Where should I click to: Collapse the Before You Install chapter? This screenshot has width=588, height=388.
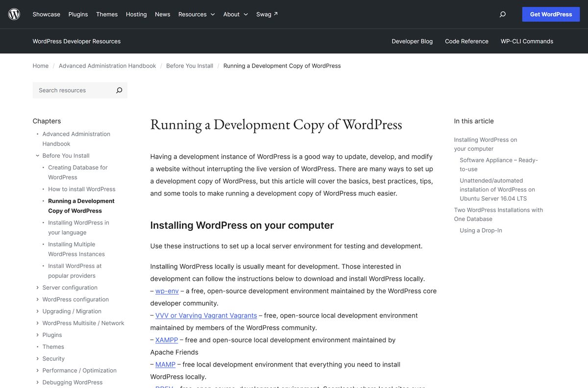pyautogui.click(x=38, y=156)
